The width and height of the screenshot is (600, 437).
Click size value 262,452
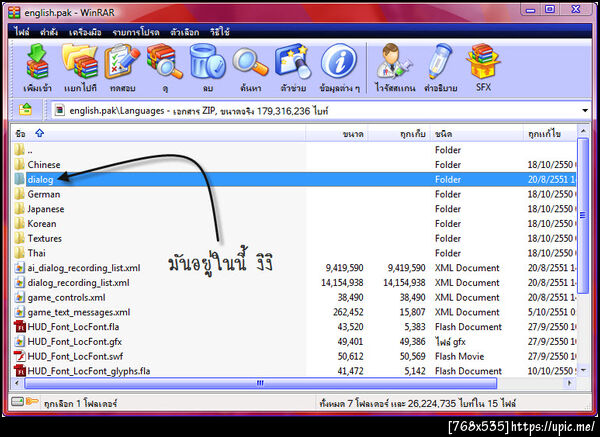348,312
